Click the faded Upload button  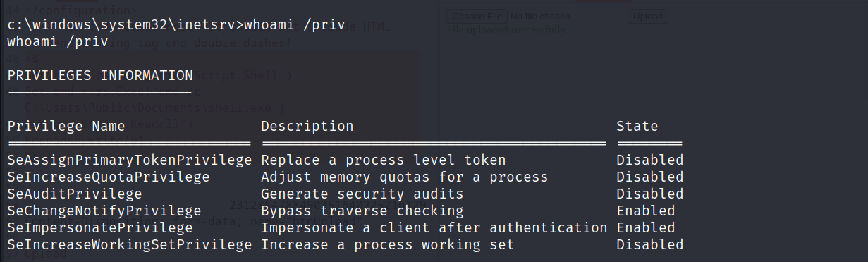click(x=648, y=16)
